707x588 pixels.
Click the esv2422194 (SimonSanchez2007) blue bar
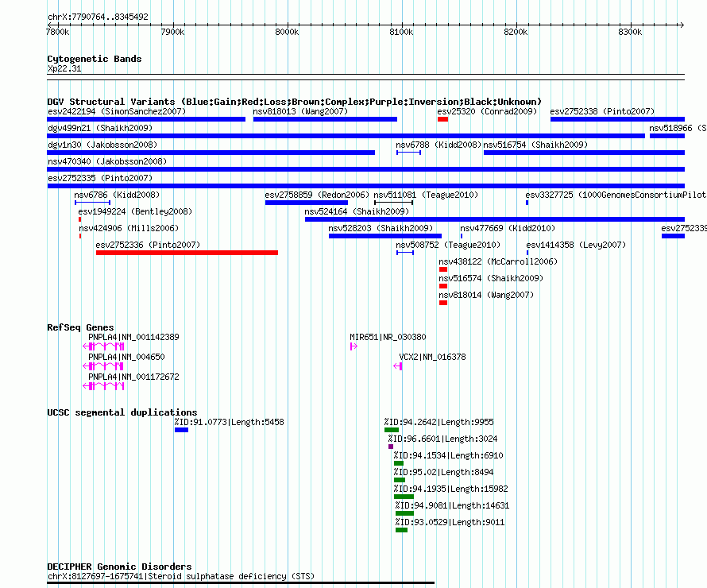pos(146,119)
